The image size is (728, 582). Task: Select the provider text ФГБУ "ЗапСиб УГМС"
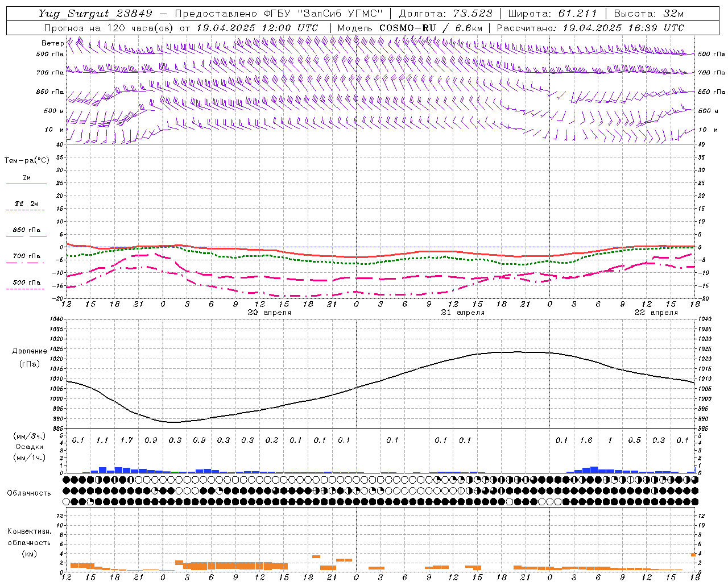coord(324,14)
